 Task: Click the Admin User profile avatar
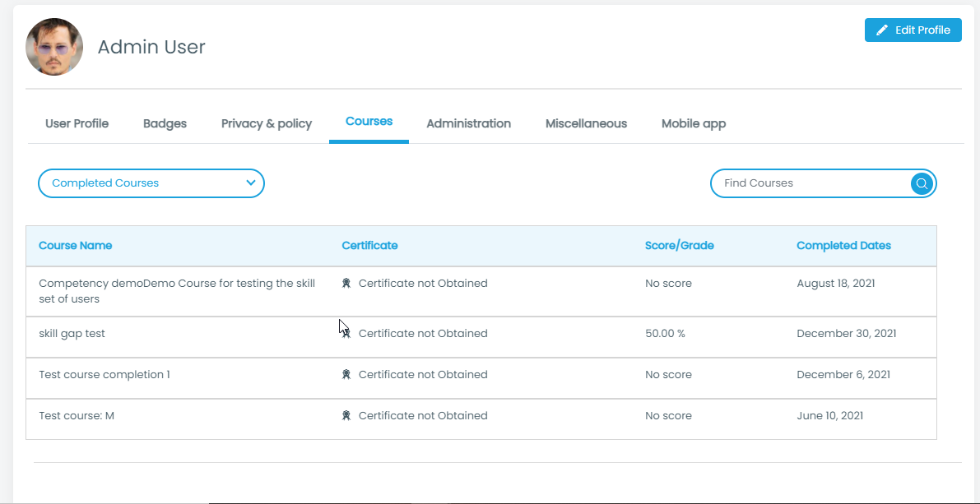[x=54, y=48]
